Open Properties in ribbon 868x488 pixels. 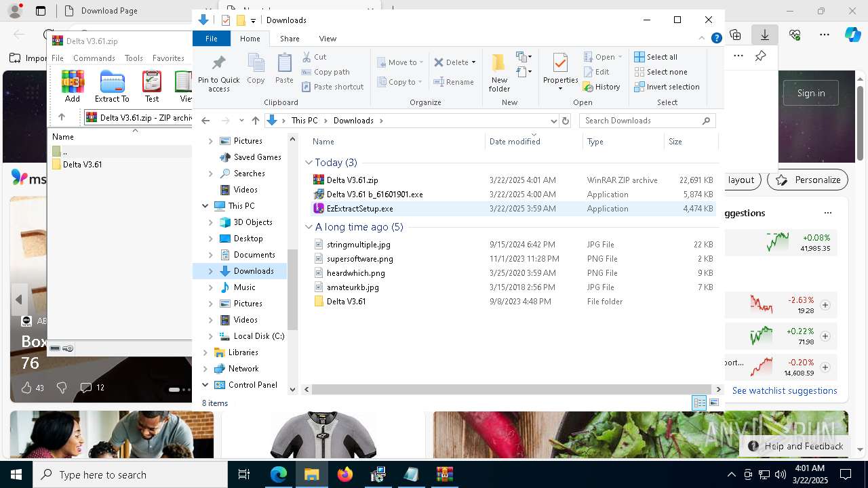tap(560, 72)
